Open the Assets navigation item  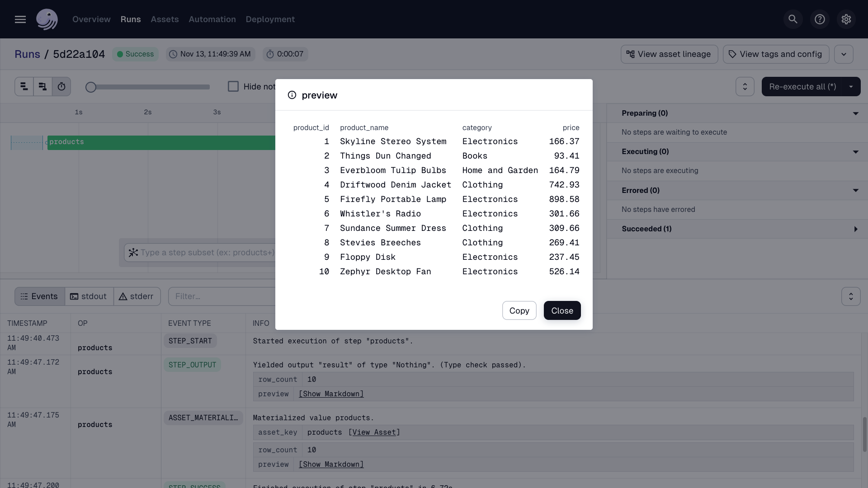tap(165, 19)
